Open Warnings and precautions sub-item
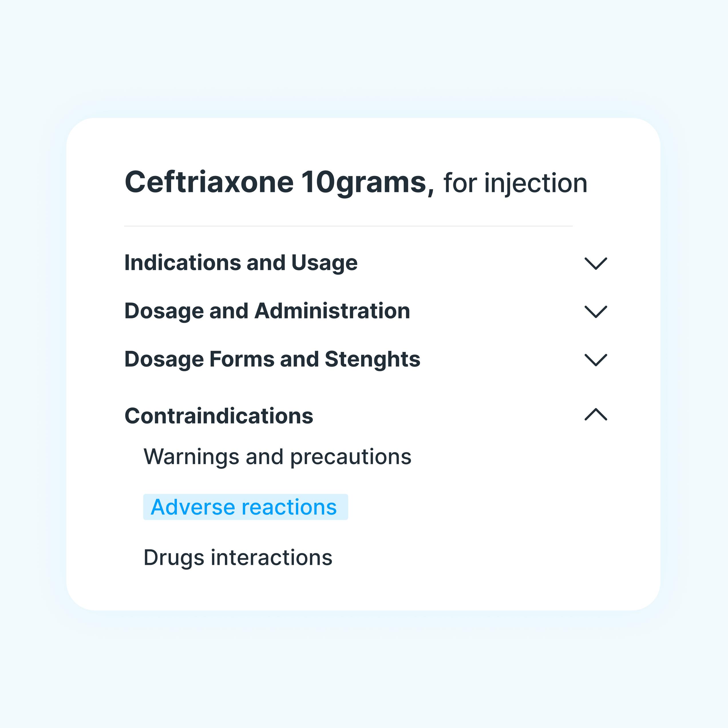The height and width of the screenshot is (728, 728). pos(277,457)
